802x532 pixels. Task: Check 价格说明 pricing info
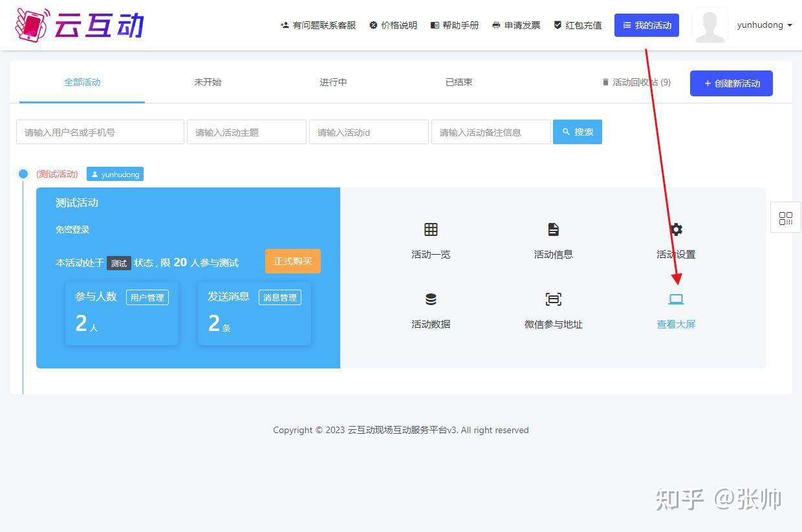click(x=393, y=25)
